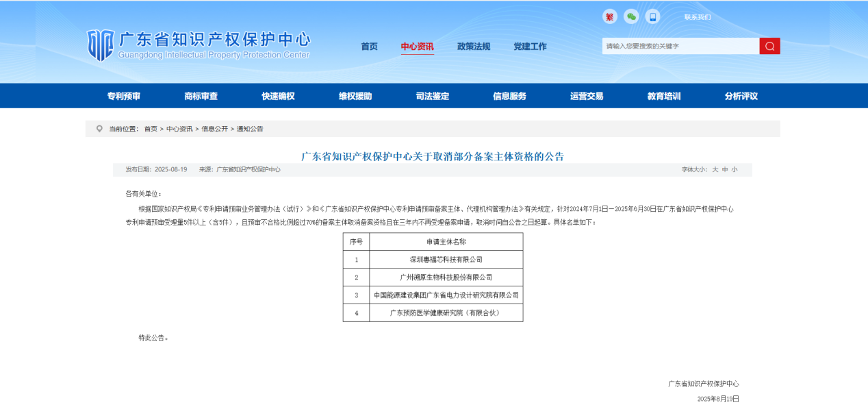Open the WeChat icon in header
Screen dimensions: 868x420
pos(631,17)
